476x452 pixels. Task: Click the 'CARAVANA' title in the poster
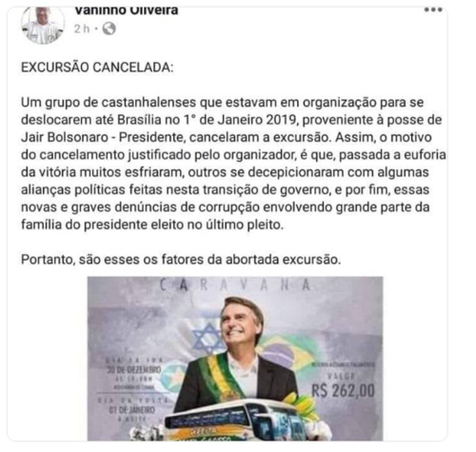tap(235, 285)
